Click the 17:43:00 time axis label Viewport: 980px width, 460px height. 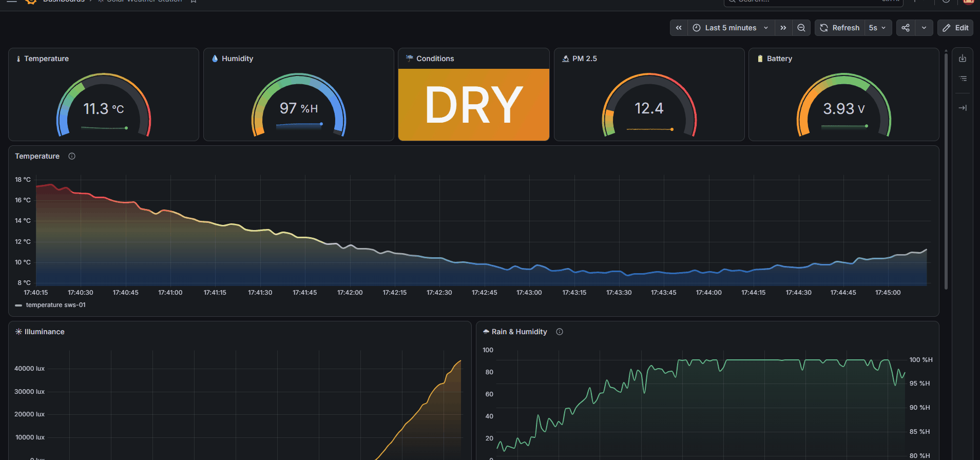pyautogui.click(x=529, y=293)
